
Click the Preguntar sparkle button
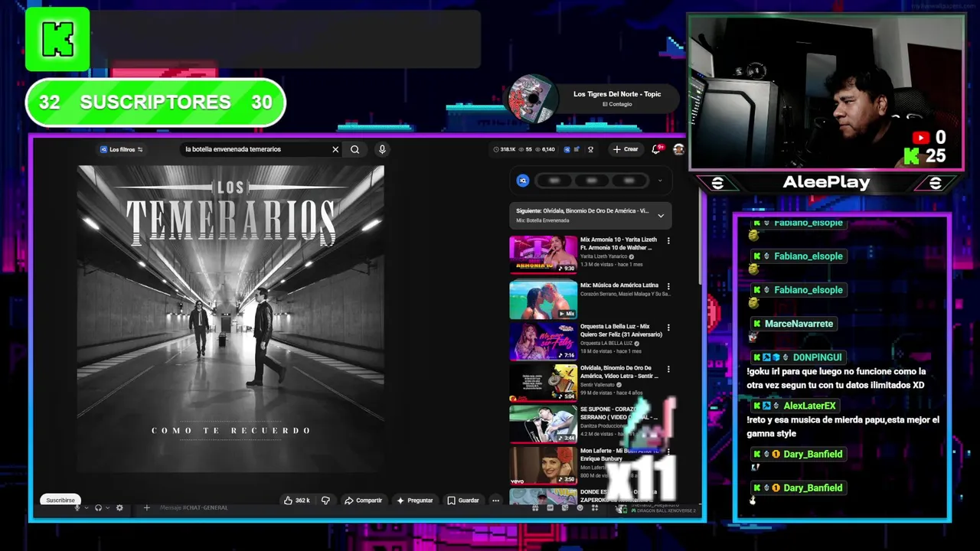415,500
